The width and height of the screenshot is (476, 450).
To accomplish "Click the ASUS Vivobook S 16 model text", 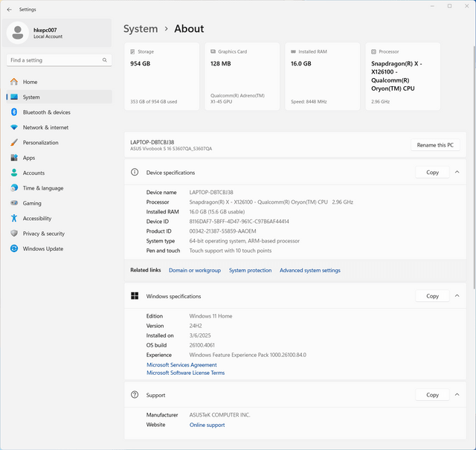I will (x=171, y=149).
